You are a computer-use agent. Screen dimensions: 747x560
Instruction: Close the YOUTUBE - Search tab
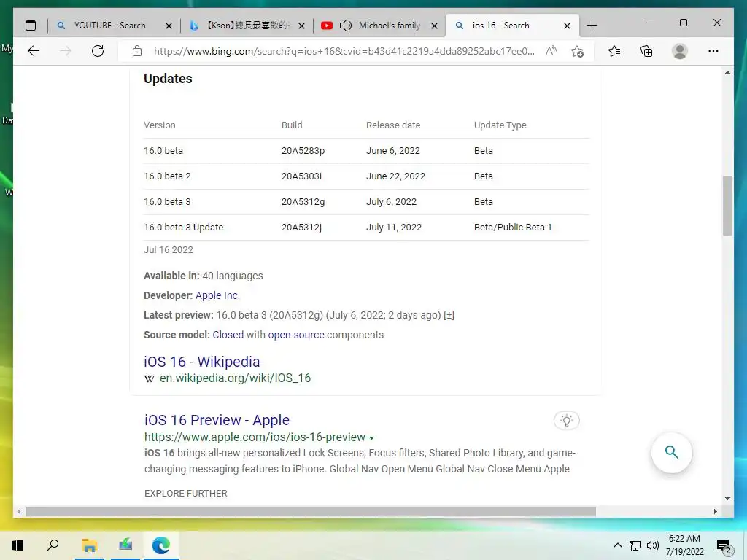point(169,26)
